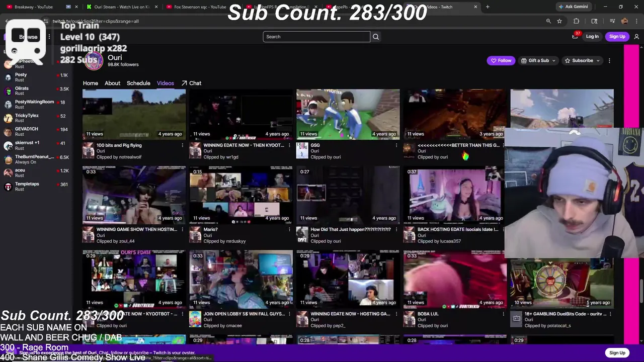Viewport: 644px width, 362px height.
Task: Click the browser address bar URL
Action: (x=96, y=21)
